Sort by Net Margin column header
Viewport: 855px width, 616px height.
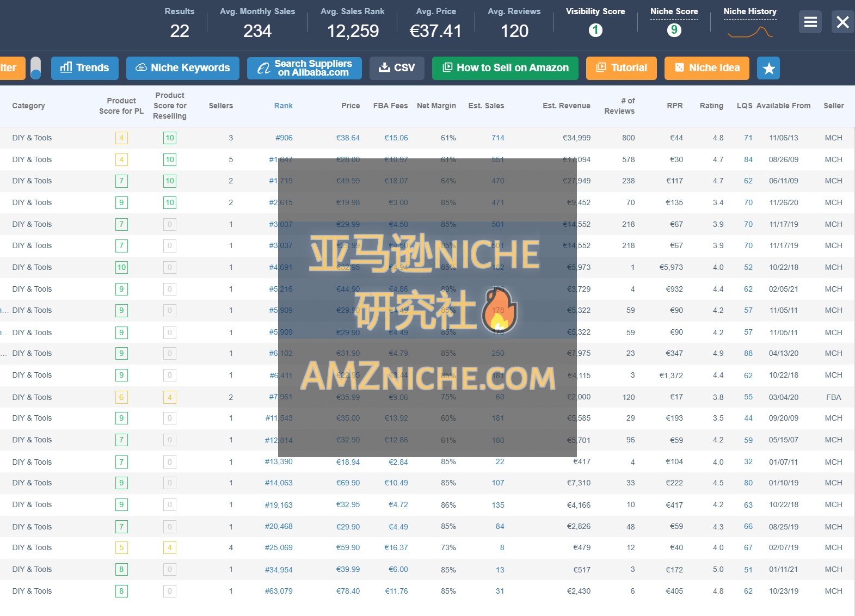point(436,106)
